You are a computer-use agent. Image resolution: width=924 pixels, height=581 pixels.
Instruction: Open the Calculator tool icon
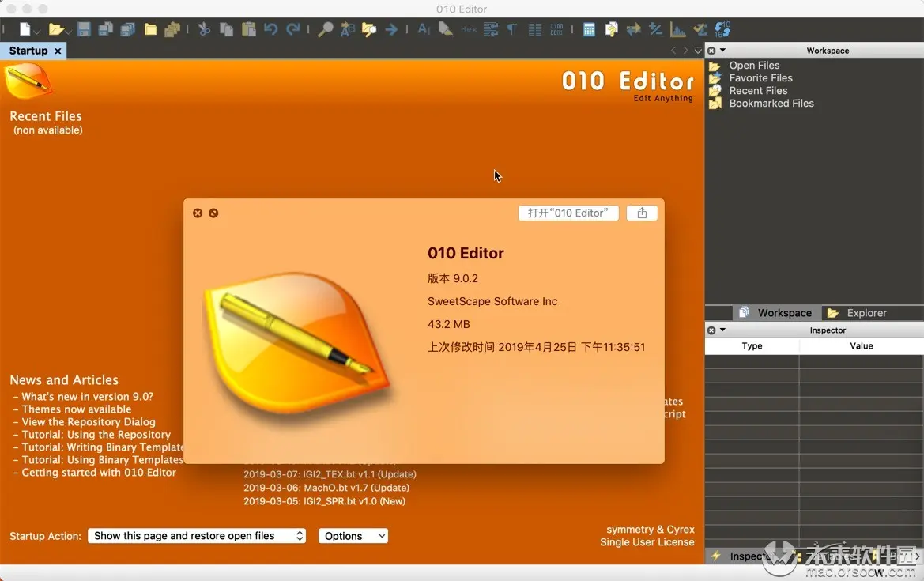pos(589,29)
